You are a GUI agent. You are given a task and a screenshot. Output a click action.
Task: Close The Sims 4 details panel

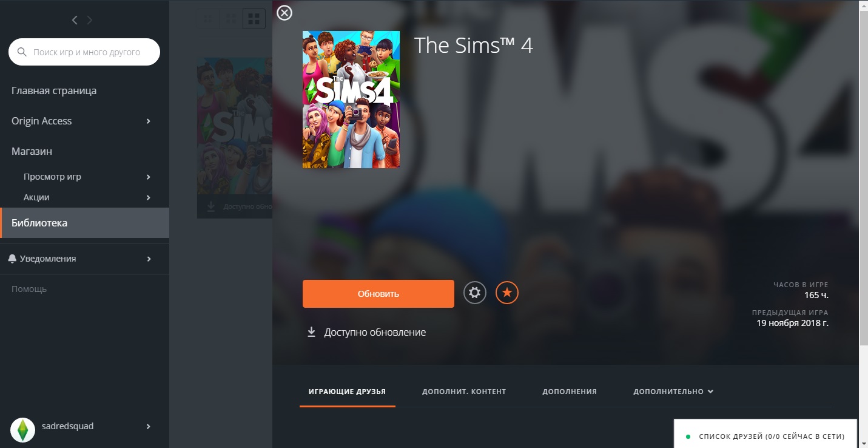(284, 13)
